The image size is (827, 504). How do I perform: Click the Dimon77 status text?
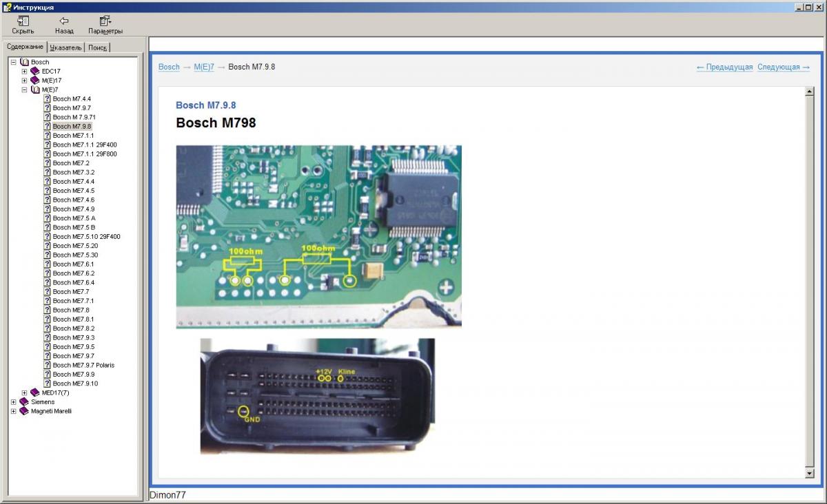click(x=167, y=495)
